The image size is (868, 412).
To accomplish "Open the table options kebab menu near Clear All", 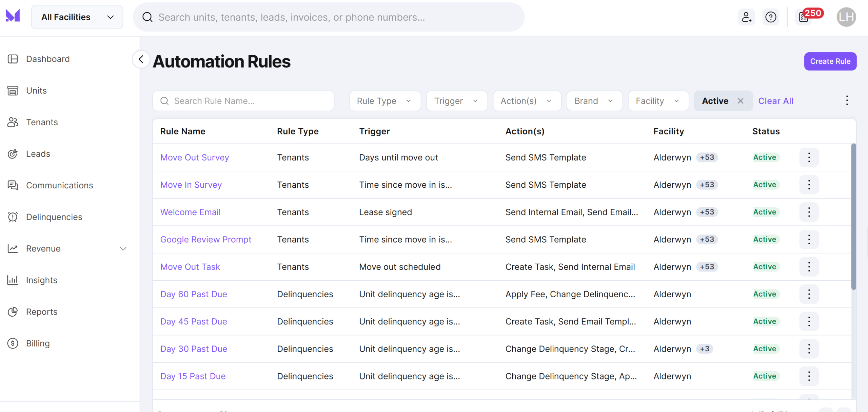I will tap(847, 100).
